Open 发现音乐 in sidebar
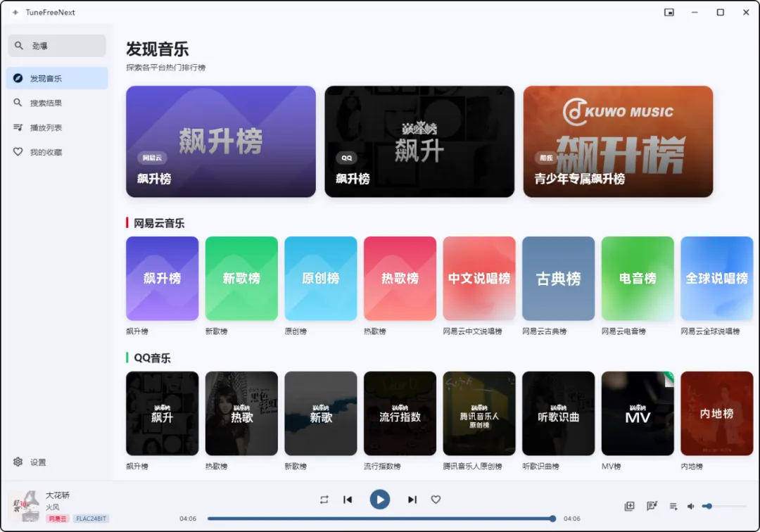 (x=57, y=78)
